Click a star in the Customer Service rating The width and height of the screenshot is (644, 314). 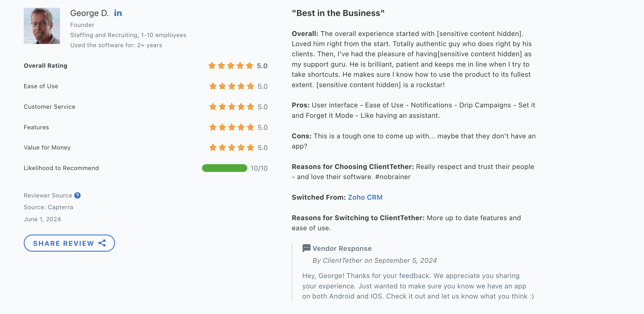231,107
